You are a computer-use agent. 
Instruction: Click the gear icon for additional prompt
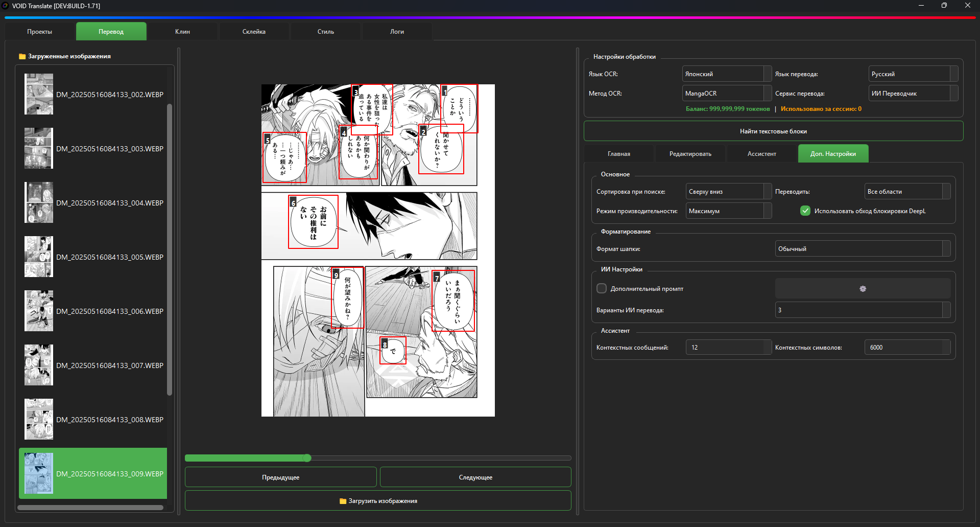click(x=863, y=289)
